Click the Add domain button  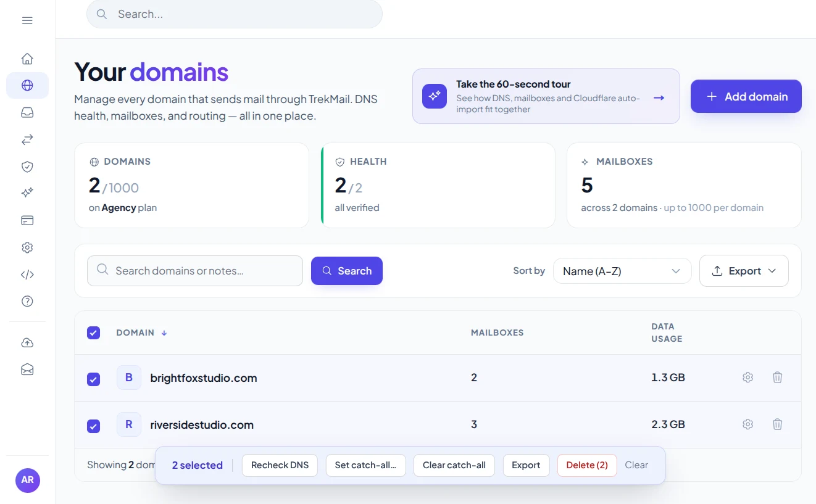[x=746, y=96]
